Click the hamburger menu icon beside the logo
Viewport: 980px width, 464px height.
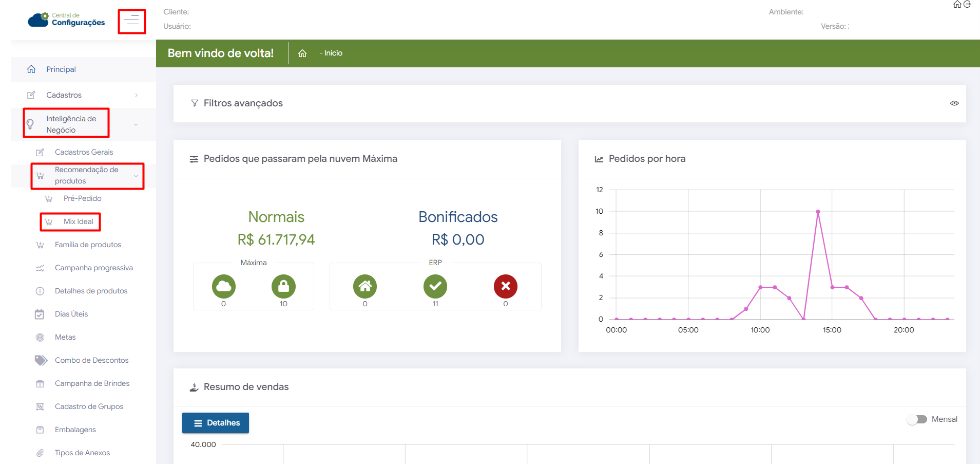pos(131,21)
